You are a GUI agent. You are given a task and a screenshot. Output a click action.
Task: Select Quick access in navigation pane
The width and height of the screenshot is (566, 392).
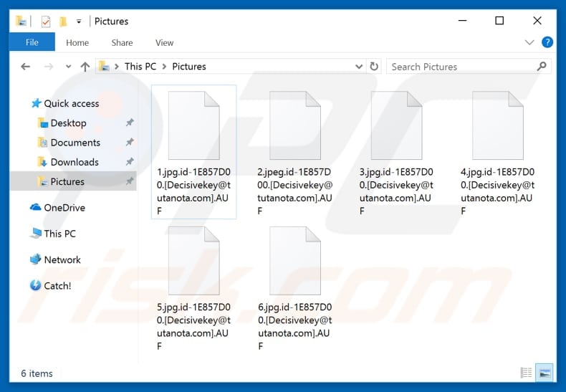coord(72,104)
